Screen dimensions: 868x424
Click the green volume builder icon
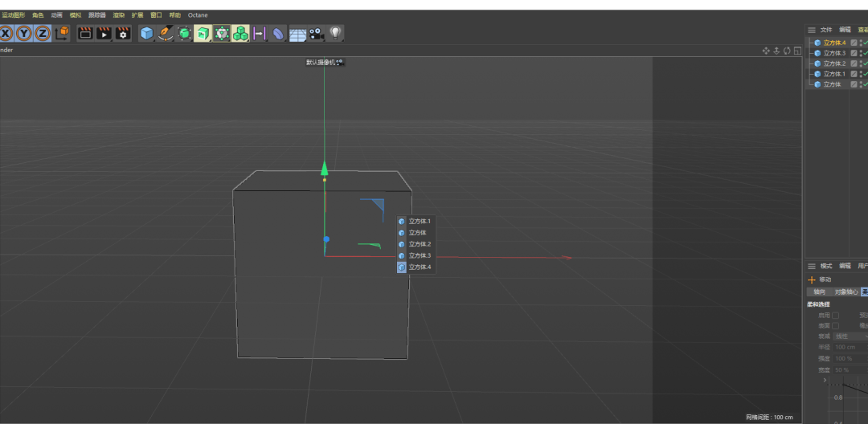[x=222, y=34]
